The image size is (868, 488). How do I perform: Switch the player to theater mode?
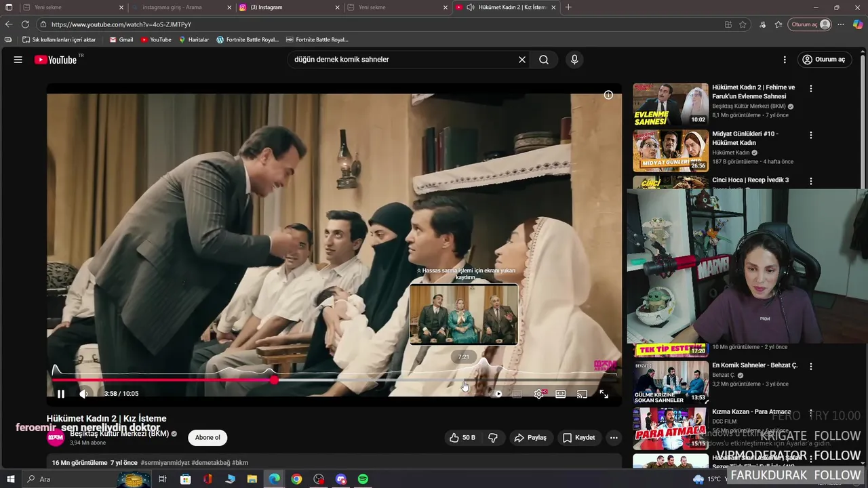[561, 394]
